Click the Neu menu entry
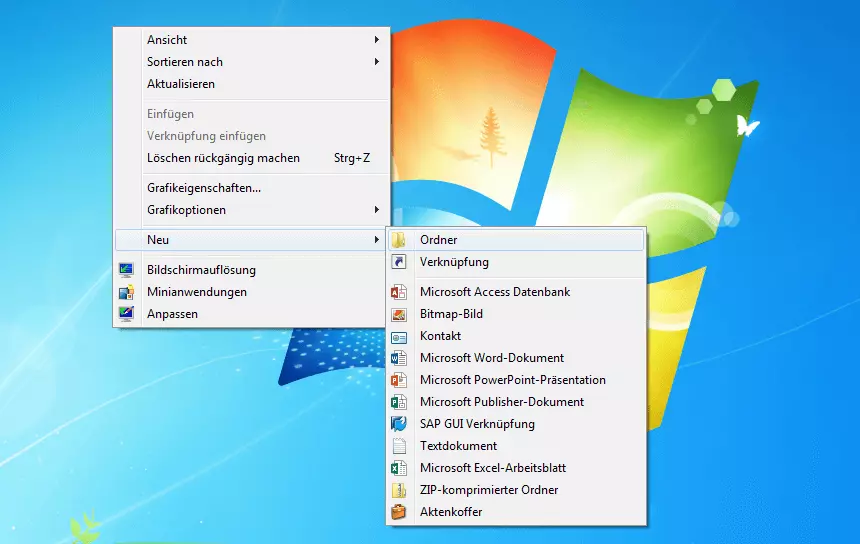 click(251, 240)
